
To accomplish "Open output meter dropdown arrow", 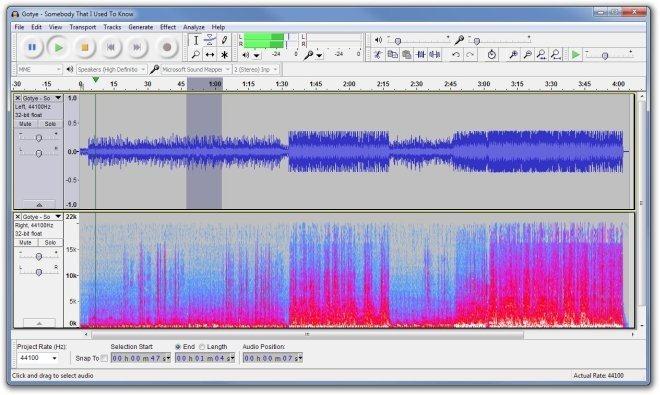I will pos(256,55).
